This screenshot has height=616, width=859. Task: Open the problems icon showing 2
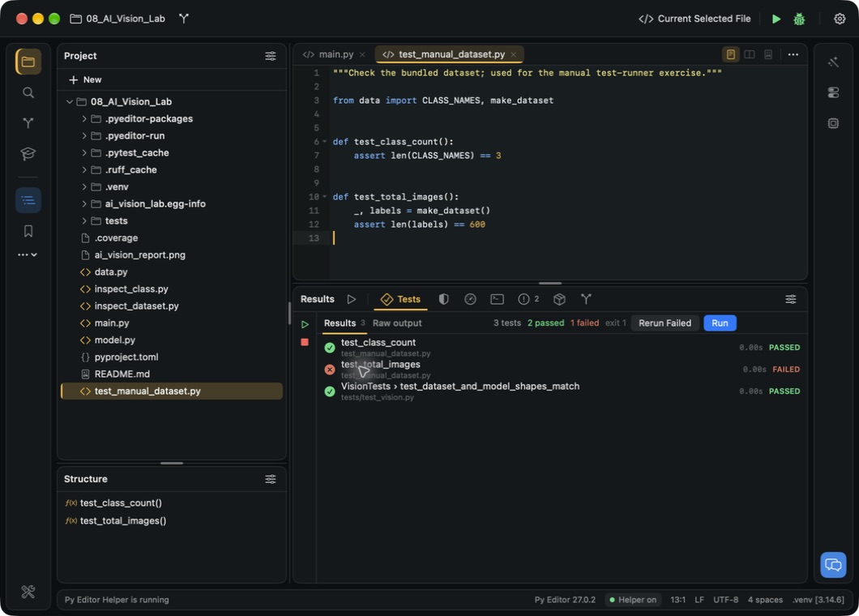pos(528,299)
